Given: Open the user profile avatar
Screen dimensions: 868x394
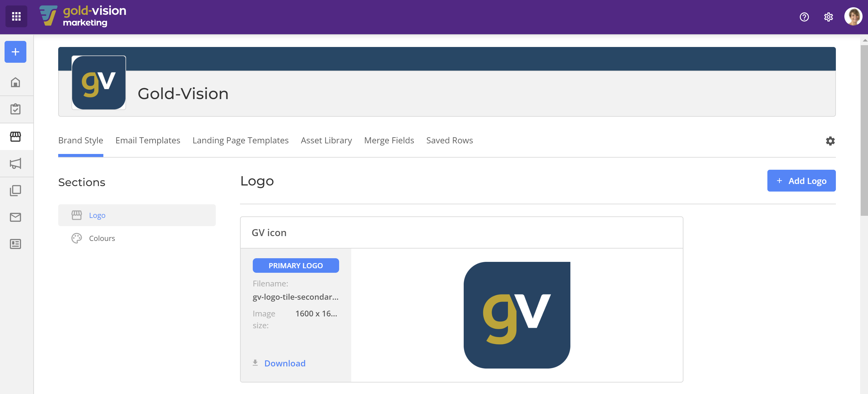Looking at the screenshot, I should (853, 16).
